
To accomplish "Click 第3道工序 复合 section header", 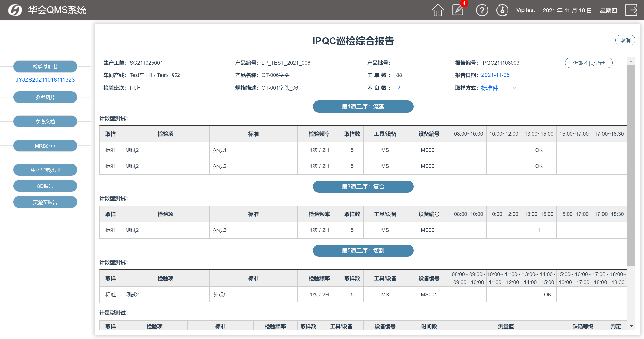I will 363,187.
